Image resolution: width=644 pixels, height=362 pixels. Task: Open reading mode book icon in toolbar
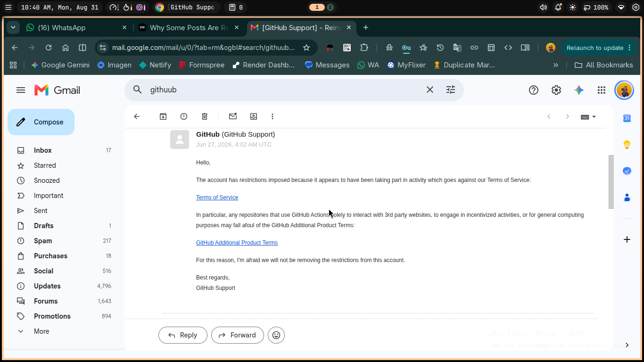pyautogui.click(x=525, y=48)
